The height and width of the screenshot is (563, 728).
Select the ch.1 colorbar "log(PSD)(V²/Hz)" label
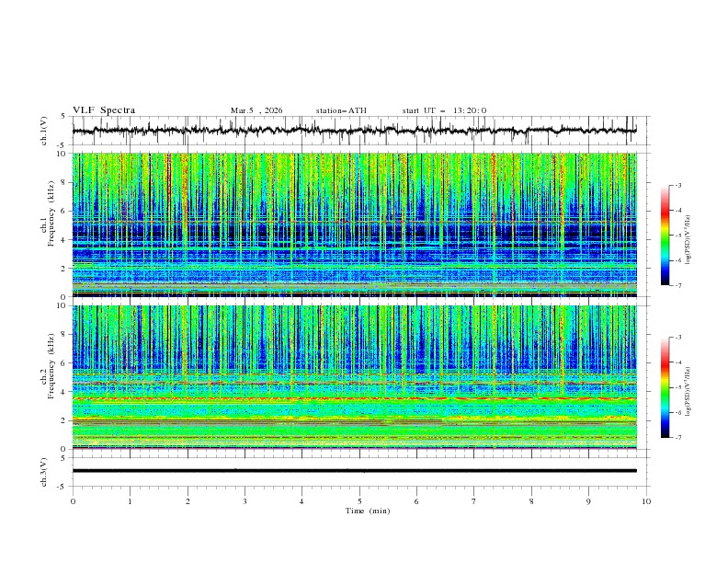(688, 239)
